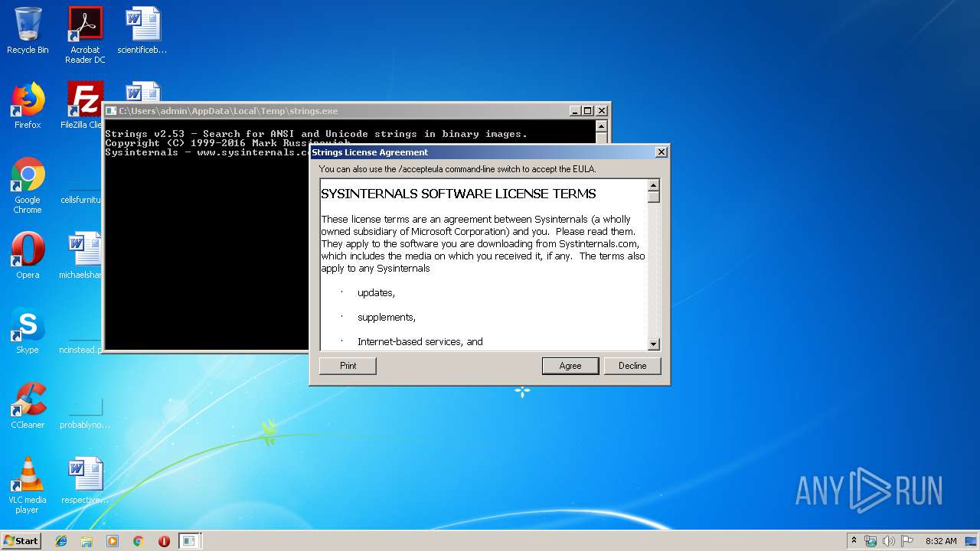Launch Skype from the desktop
The width and height of the screenshot is (980, 551).
(x=28, y=331)
